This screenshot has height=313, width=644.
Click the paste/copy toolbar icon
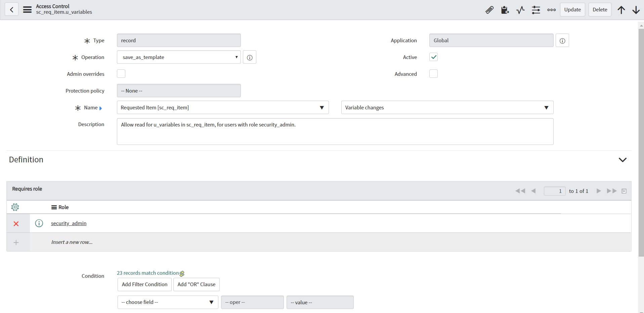[505, 10]
